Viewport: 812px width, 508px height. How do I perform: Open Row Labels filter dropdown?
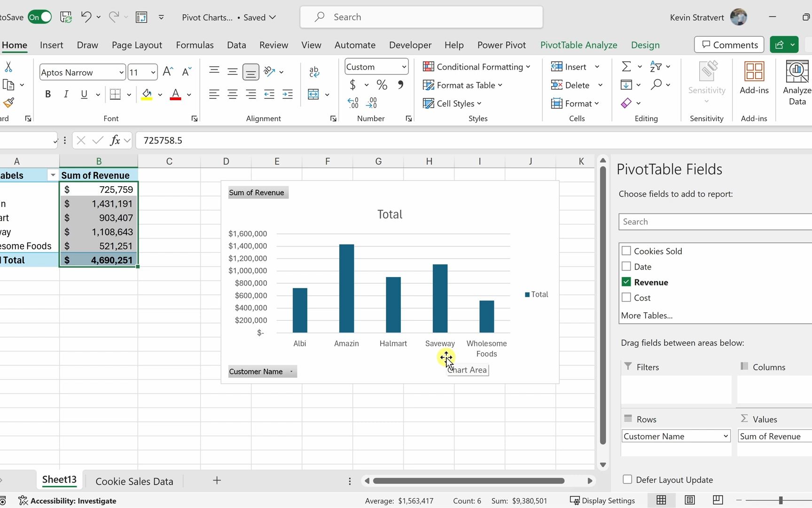[x=53, y=175]
